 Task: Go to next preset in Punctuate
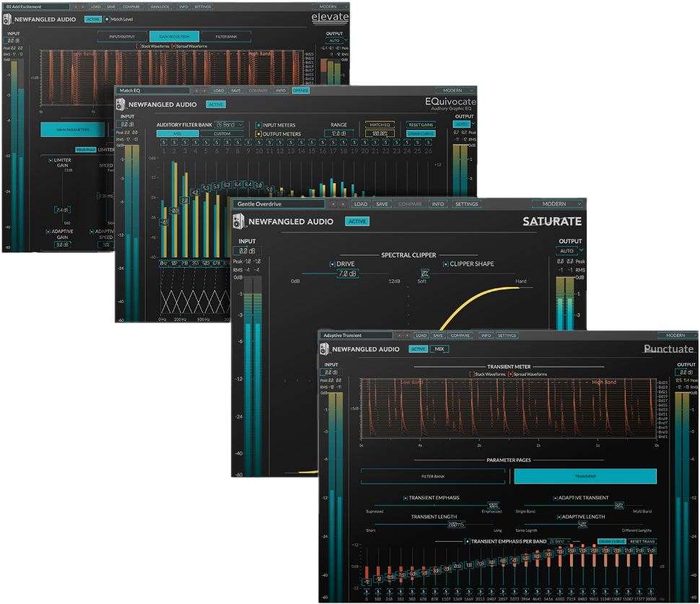click(x=407, y=336)
